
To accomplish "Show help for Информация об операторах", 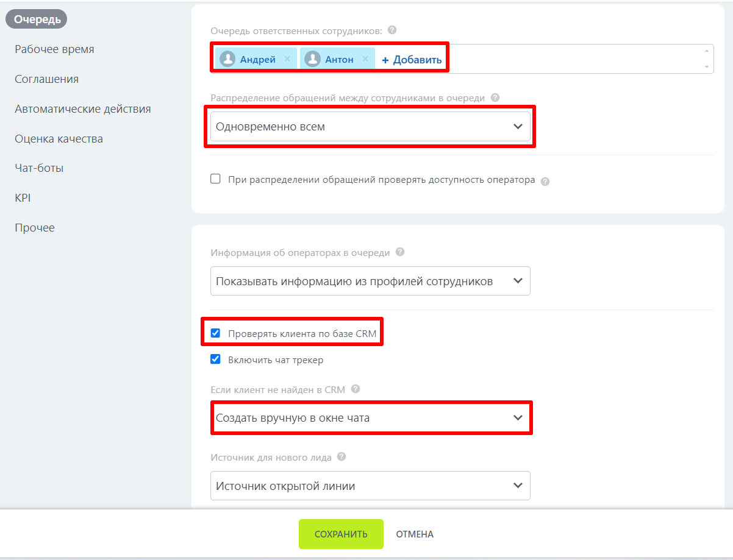I will [x=400, y=252].
